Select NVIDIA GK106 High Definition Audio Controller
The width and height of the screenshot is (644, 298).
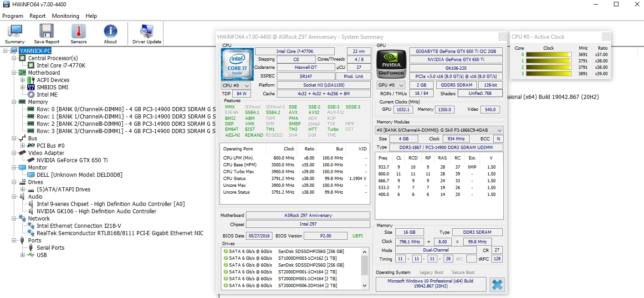pos(97,211)
